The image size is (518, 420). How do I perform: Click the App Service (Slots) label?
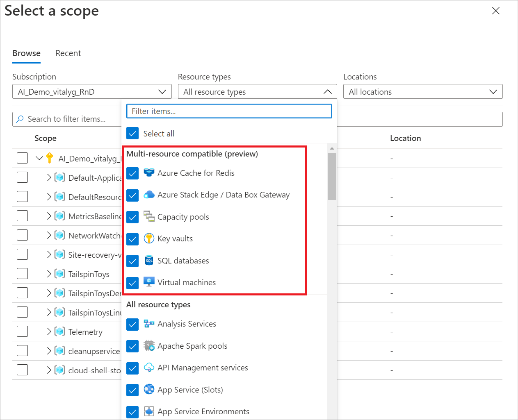pos(190,390)
